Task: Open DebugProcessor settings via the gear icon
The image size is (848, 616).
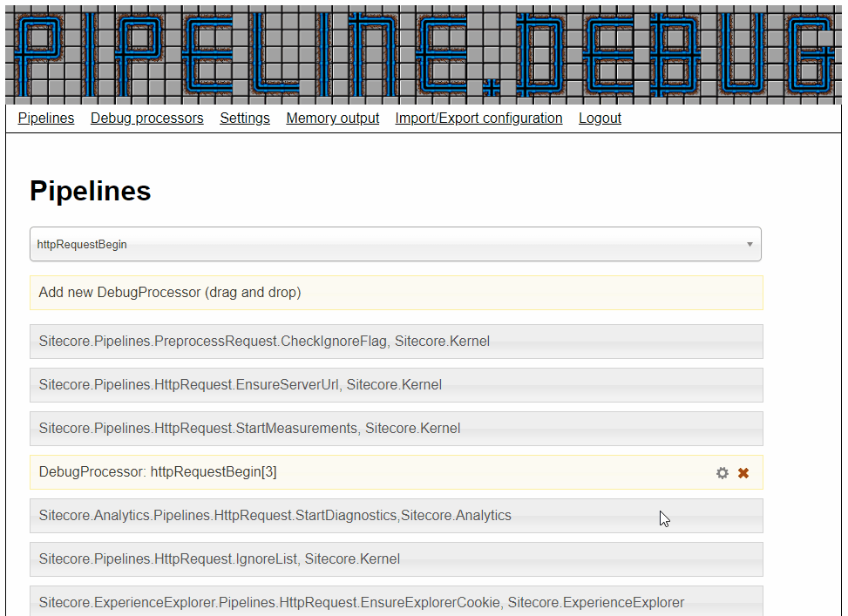Action: click(x=722, y=473)
